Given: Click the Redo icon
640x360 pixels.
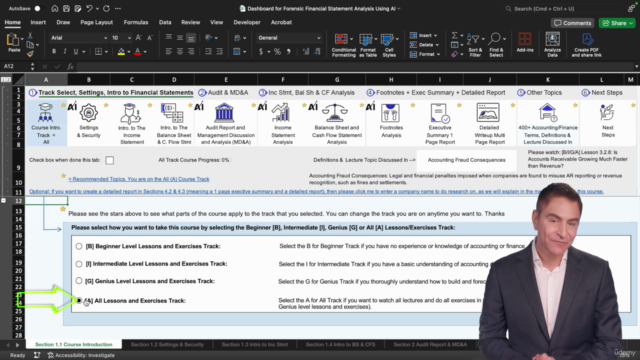Looking at the screenshot, I should 107,9.
